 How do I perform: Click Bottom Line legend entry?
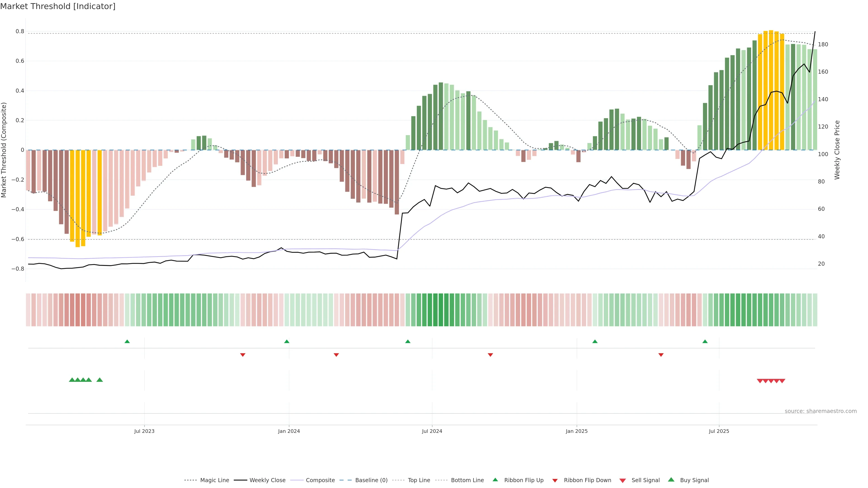[467, 480]
